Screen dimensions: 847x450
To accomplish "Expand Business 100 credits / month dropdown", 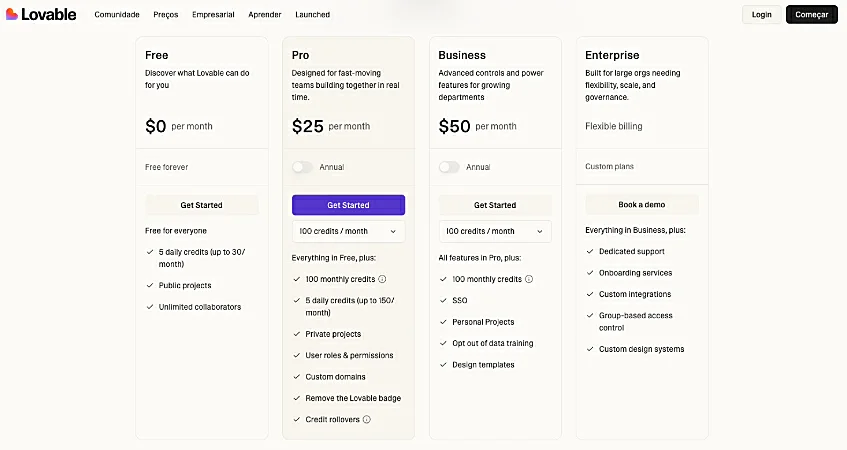I will 495,231.
